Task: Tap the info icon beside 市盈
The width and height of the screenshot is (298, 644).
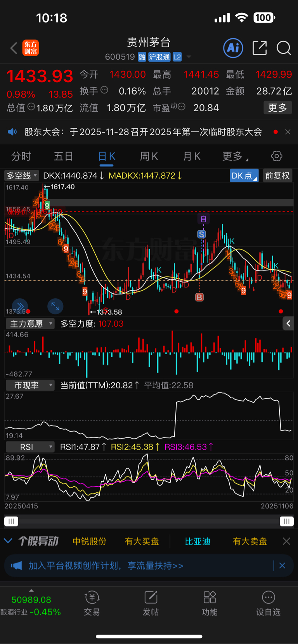Action: coord(181,107)
